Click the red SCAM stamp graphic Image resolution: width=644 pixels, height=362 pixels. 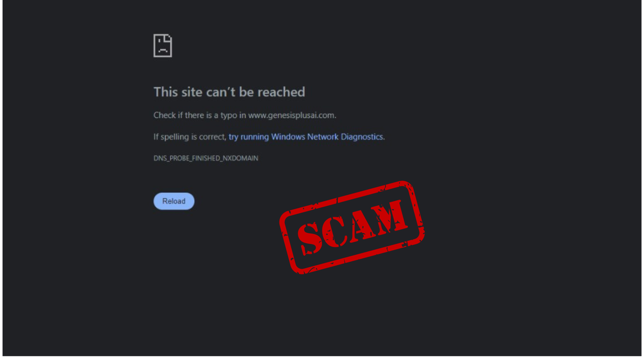pos(352,227)
